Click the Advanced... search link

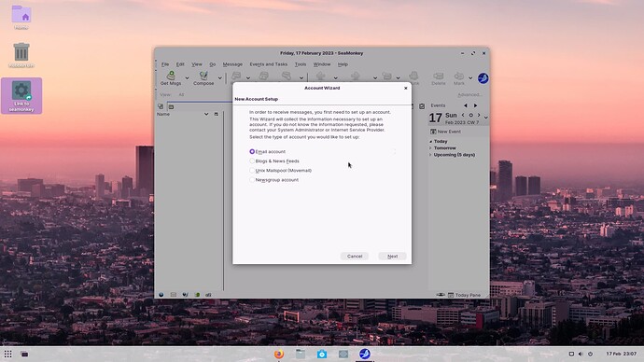tap(469, 95)
